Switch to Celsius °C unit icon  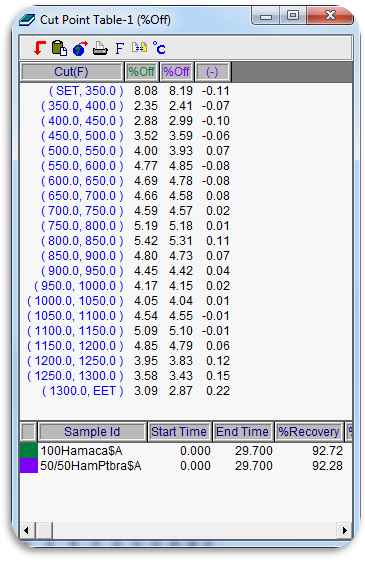coord(159,48)
